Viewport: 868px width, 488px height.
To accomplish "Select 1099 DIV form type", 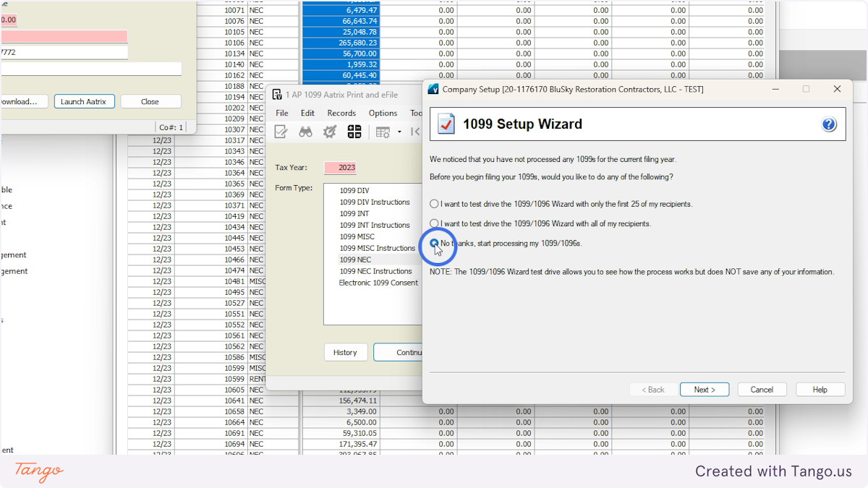I will coord(354,191).
